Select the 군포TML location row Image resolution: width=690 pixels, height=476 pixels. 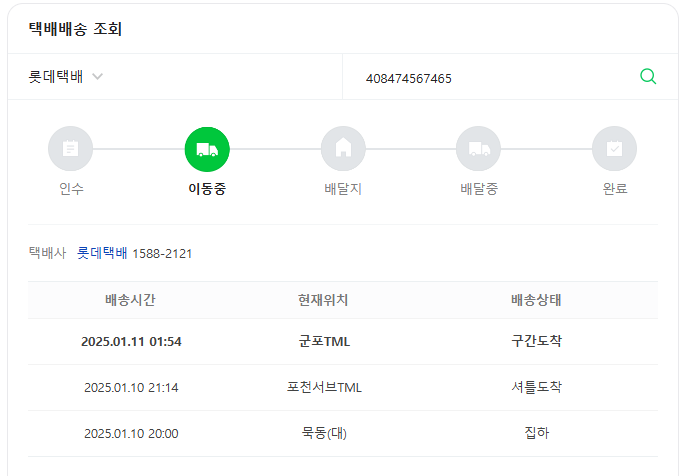pyautogui.click(x=343, y=341)
